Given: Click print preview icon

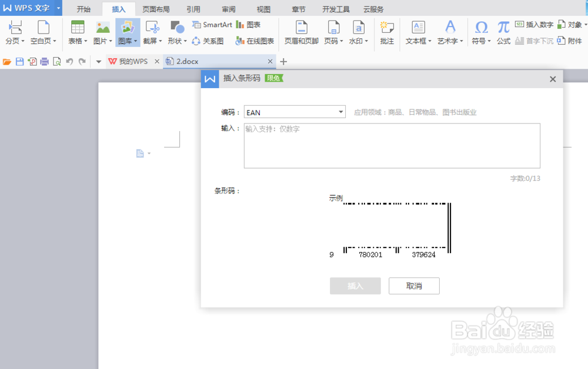Looking at the screenshot, I should pyautogui.click(x=57, y=62).
